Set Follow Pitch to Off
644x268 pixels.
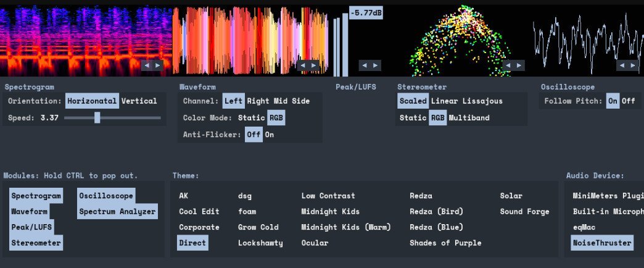(x=628, y=101)
